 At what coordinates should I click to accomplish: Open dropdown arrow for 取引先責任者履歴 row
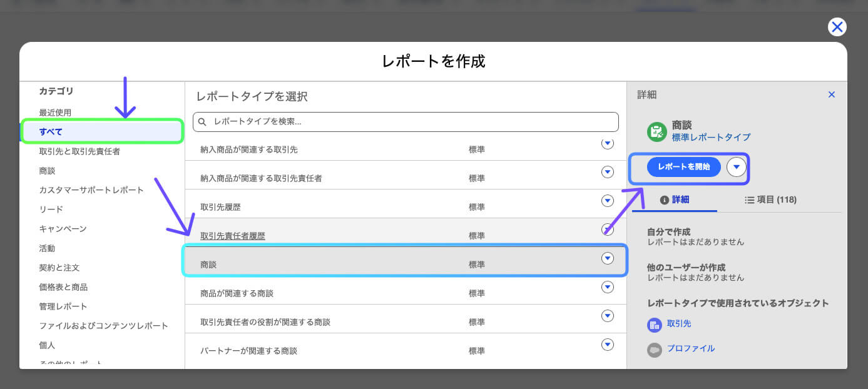pos(607,230)
